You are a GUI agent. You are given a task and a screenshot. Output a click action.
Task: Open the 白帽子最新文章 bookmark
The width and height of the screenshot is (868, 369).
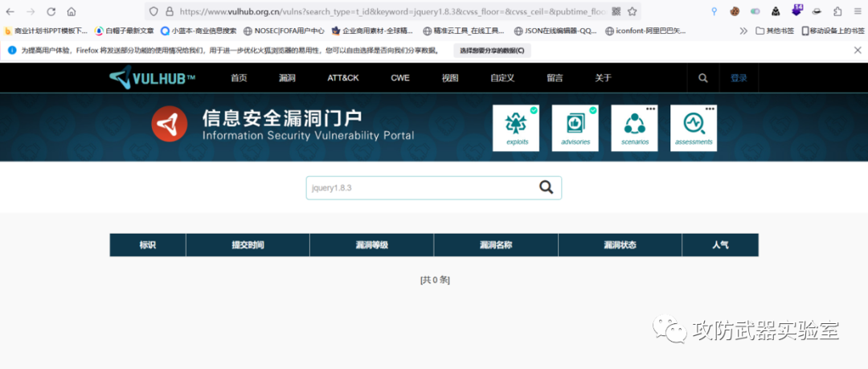coord(124,31)
